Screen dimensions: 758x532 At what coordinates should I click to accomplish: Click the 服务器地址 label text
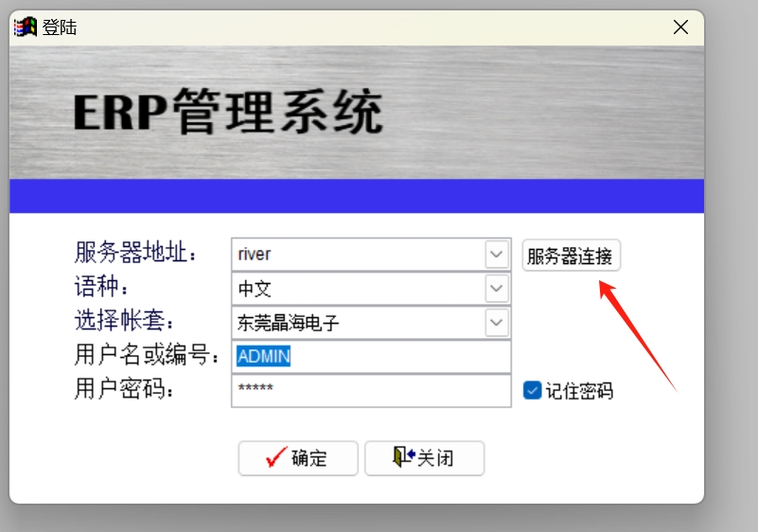pos(136,253)
